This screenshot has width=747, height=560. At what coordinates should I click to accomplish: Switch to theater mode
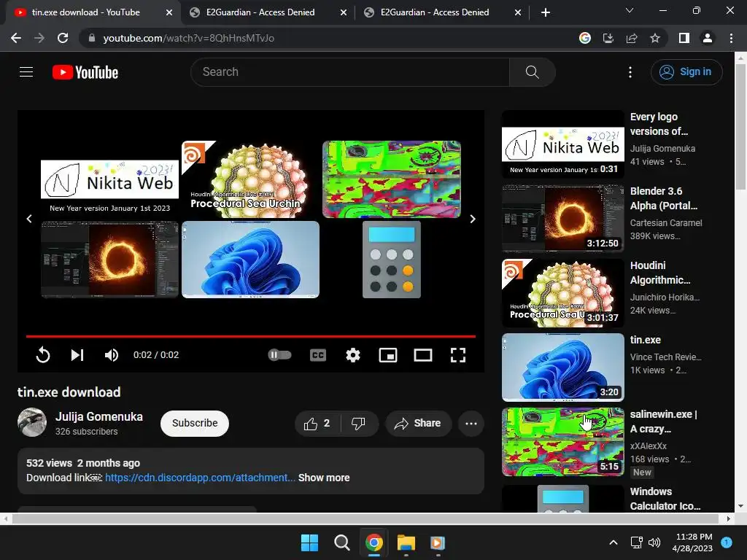[423, 355]
